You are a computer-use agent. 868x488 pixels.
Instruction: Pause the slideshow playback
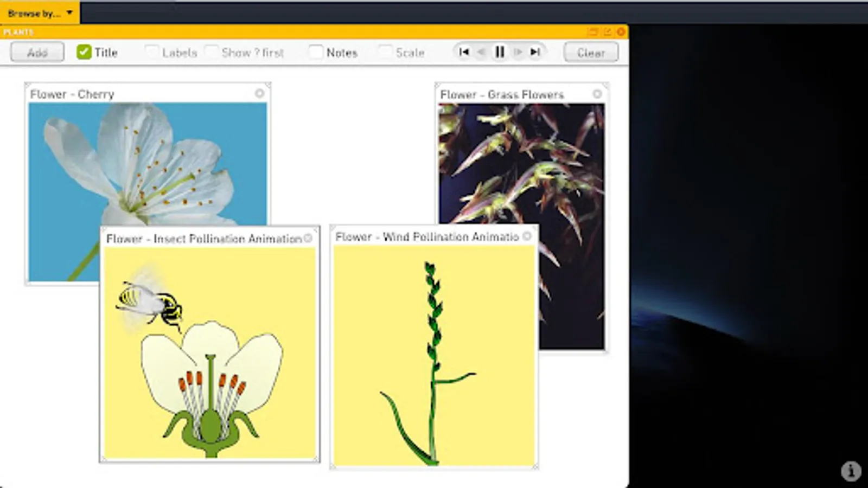point(500,52)
